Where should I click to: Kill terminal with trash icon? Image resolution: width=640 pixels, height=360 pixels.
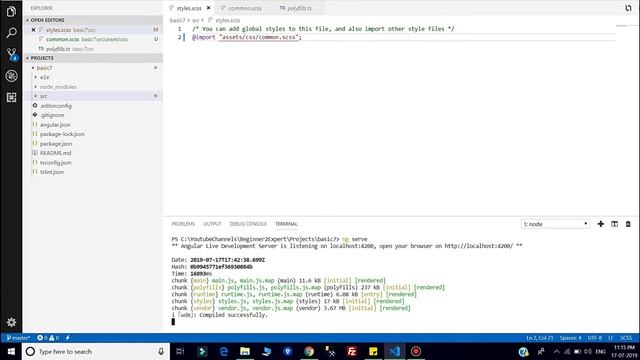(628, 224)
